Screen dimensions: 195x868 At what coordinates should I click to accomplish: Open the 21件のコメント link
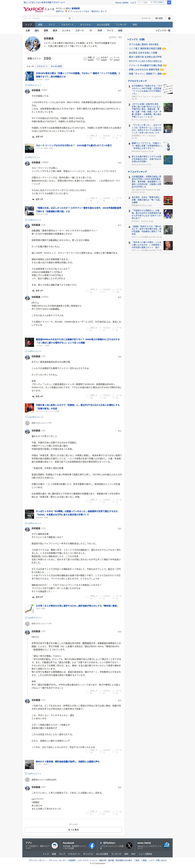pos(34,220)
